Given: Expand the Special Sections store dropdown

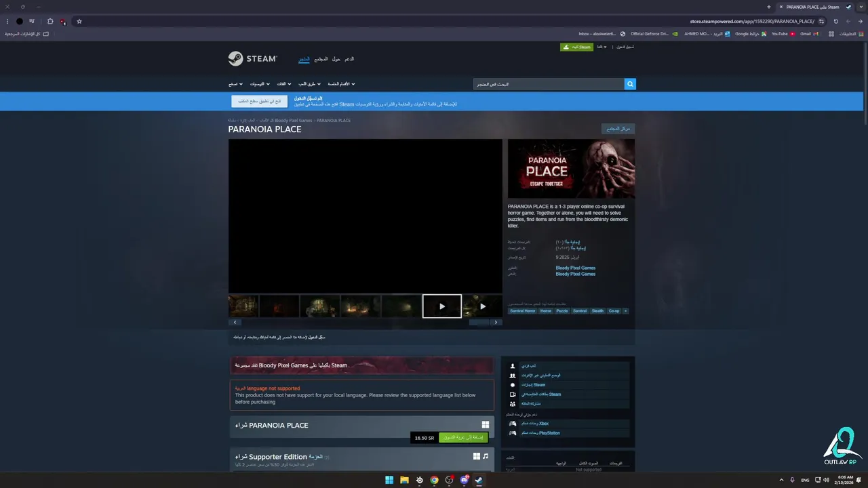Looking at the screenshot, I should click(x=341, y=84).
